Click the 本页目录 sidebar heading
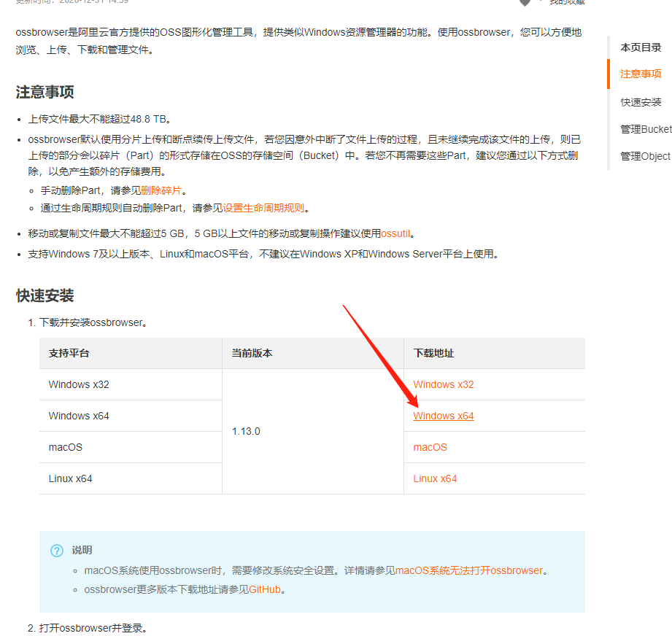Screen dimensions: 672x636 pyautogui.click(x=641, y=47)
